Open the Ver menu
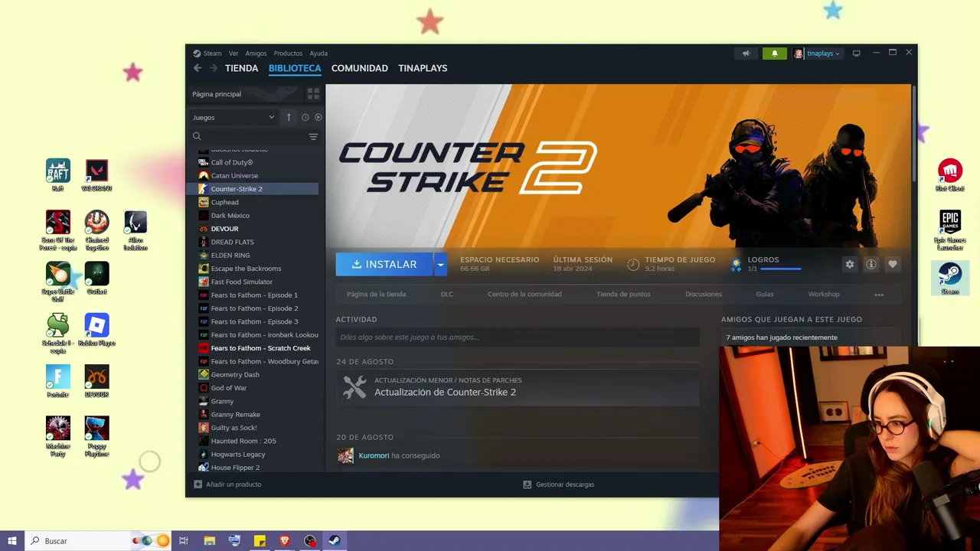The width and height of the screenshot is (980, 551). point(234,54)
